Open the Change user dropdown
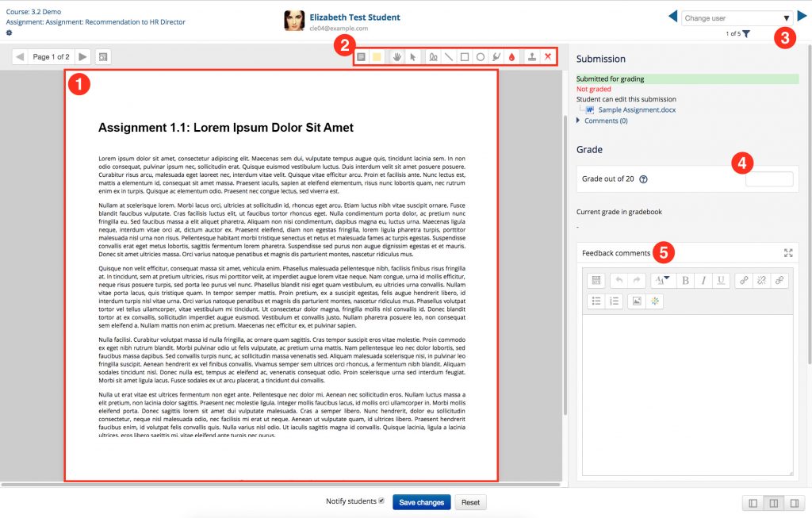The height and width of the screenshot is (518, 812). pyautogui.click(x=737, y=17)
